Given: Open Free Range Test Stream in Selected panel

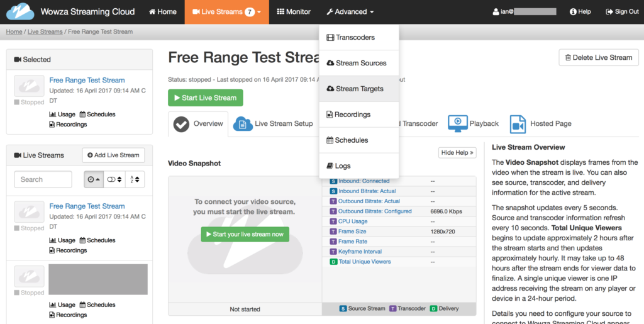Looking at the screenshot, I should (x=87, y=80).
